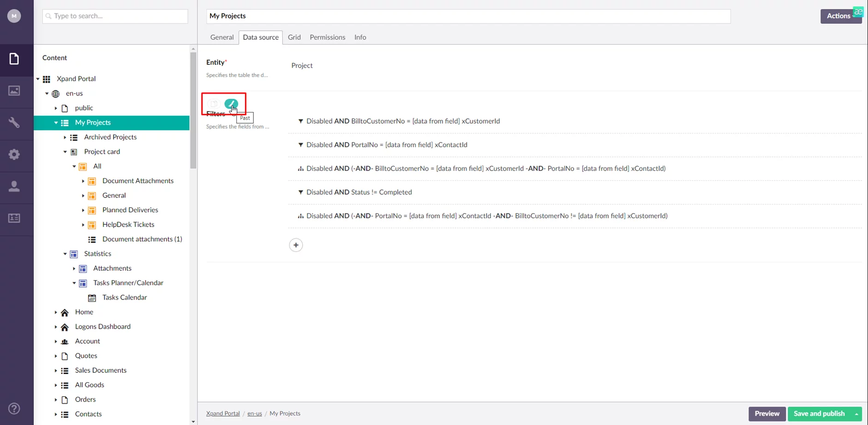Click the user avatar M icon
Screen dimensions: 868x425
coord(14,16)
